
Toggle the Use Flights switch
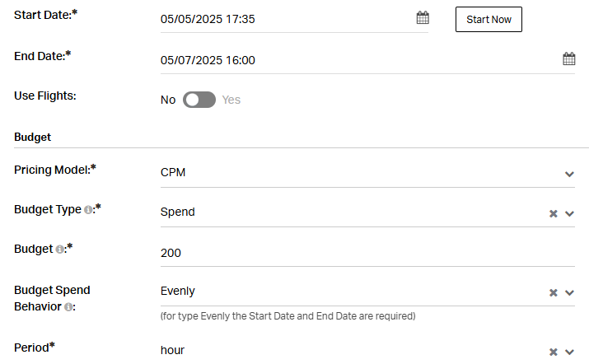click(199, 100)
